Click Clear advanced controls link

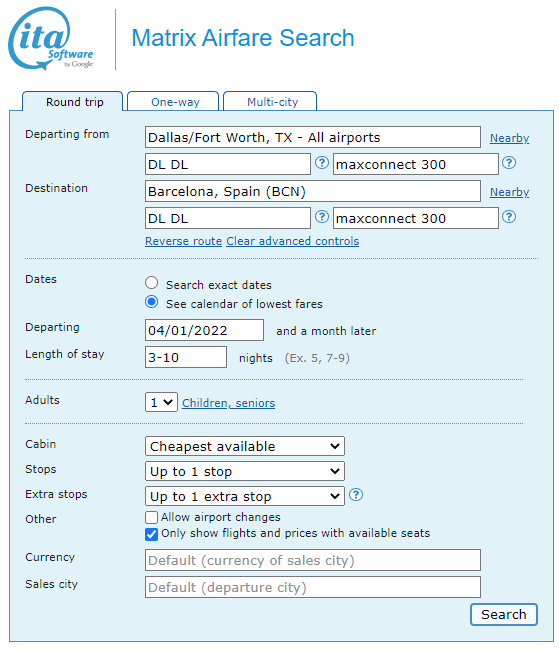pos(292,241)
